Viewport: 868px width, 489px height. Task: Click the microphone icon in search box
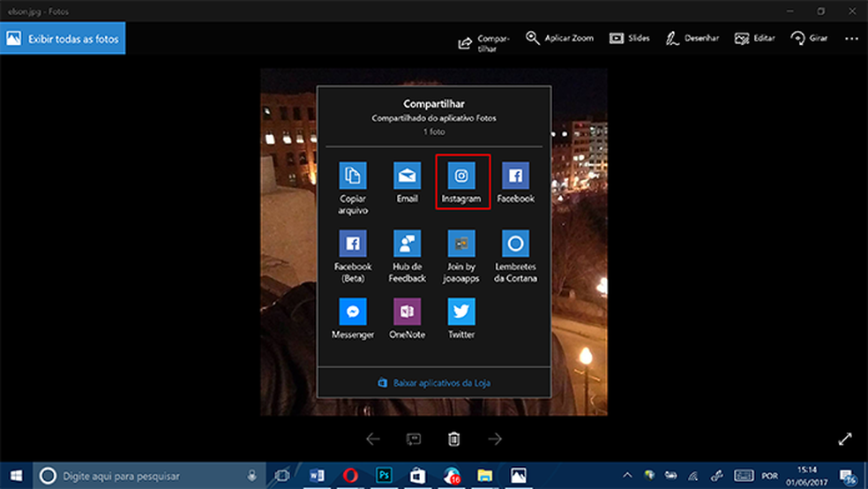tap(252, 476)
